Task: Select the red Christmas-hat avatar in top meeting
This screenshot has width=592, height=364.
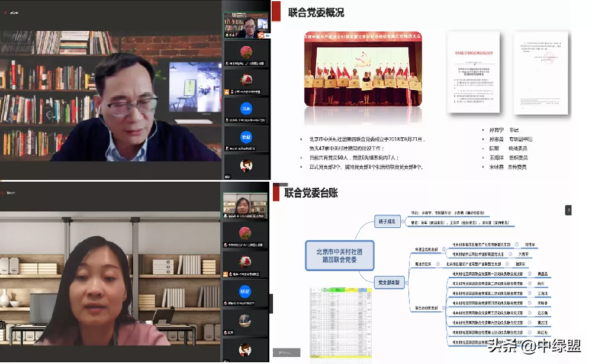Action: pyautogui.click(x=246, y=80)
